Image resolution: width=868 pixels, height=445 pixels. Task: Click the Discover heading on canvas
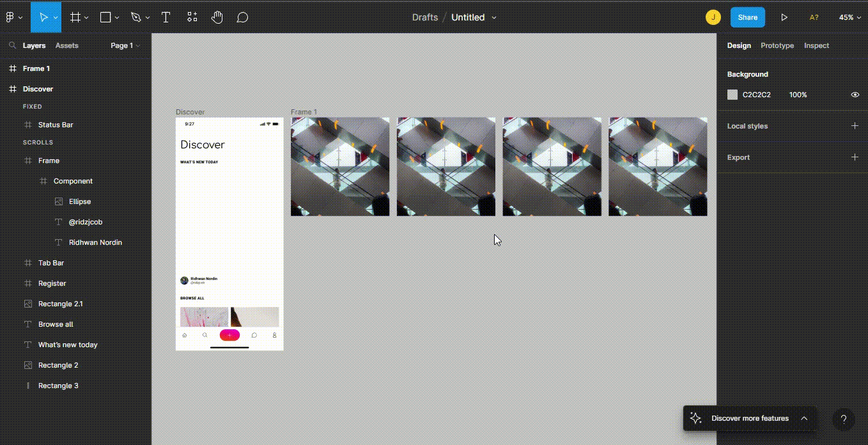pyautogui.click(x=203, y=144)
